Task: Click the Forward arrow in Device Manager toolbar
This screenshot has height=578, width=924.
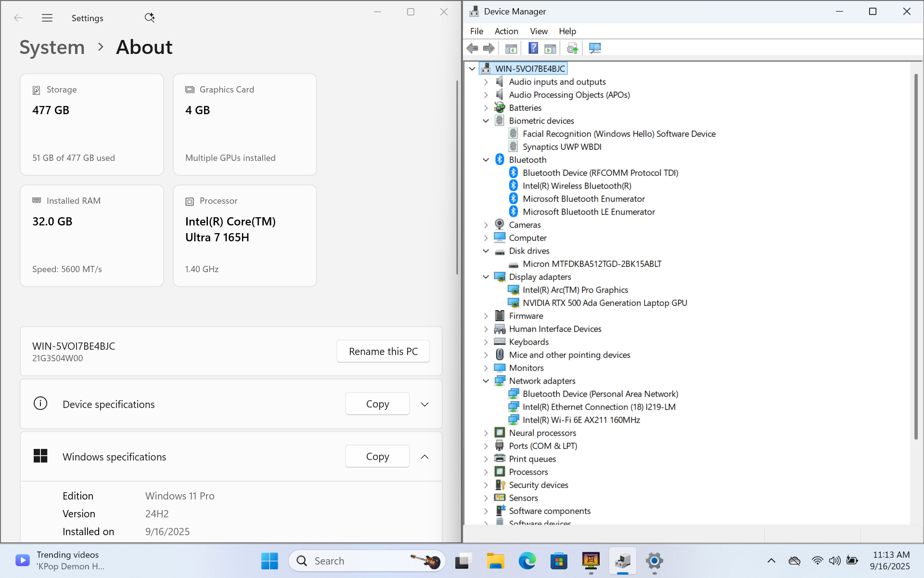Action: point(489,48)
